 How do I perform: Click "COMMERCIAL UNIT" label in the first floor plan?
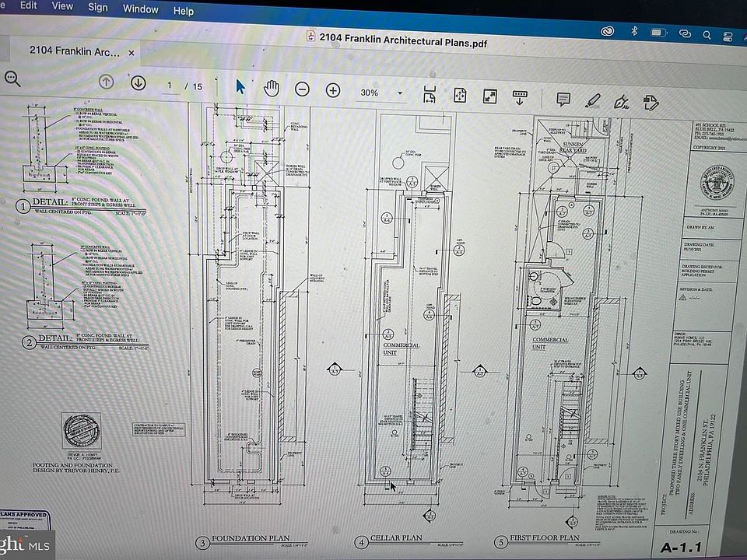tap(550, 343)
